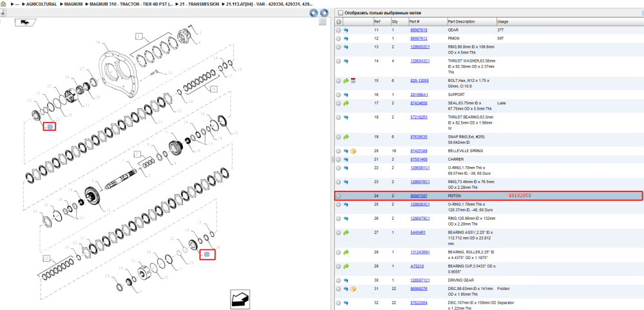Add THRUST BEARING ref 18 with plus icon

tap(339, 117)
